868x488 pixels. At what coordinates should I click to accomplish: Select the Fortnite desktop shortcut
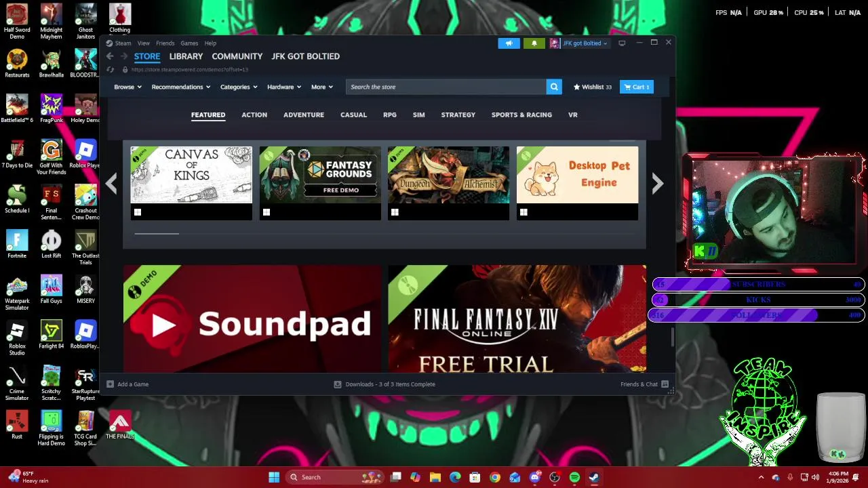click(17, 245)
